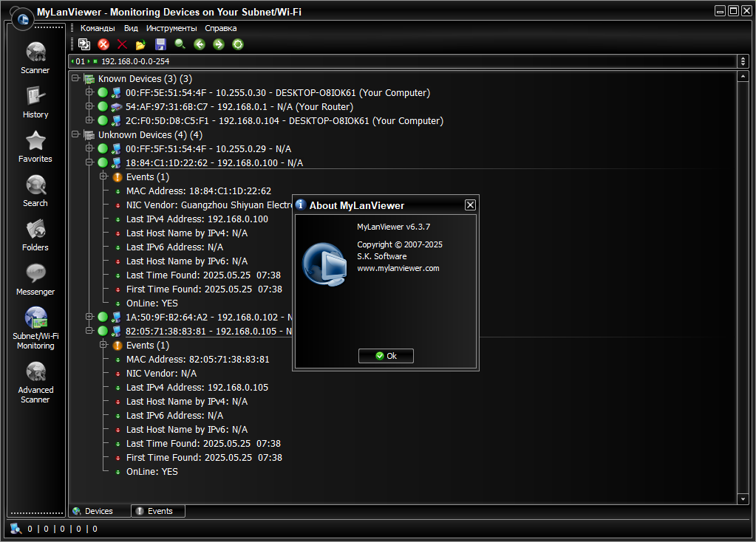The width and height of the screenshot is (756, 542).
Task: Click the computer icon for 192.168.0.104
Action: point(116,120)
